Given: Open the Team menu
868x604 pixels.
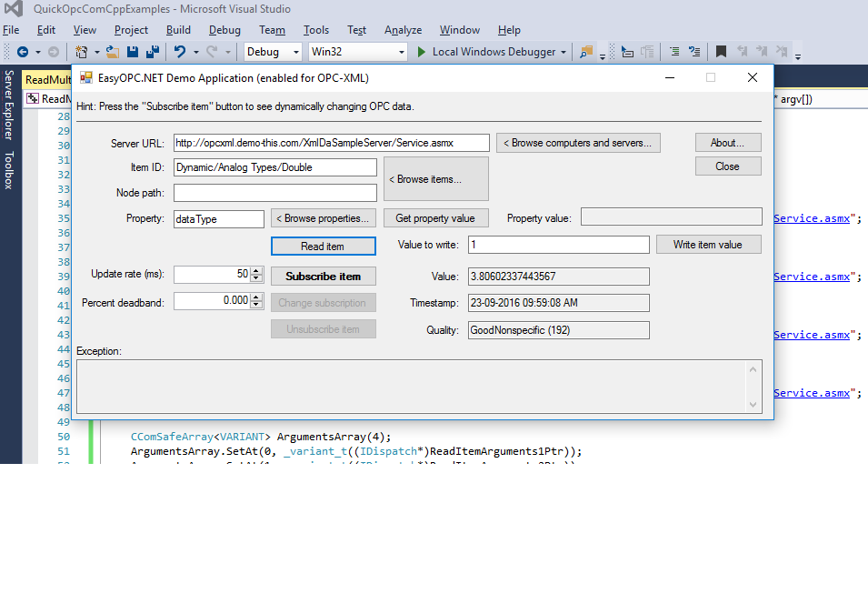Looking at the screenshot, I should point(272,30).
